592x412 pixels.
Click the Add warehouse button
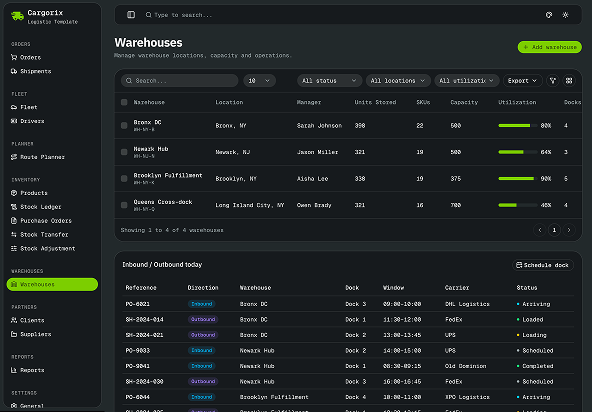pyautogui.click(x=550, y=47)
